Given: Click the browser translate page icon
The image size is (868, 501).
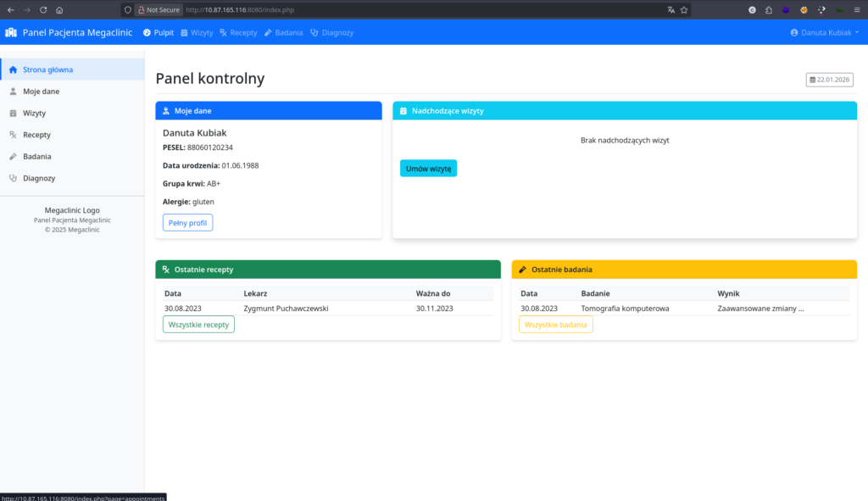Looking at the screenshot, I should (x=670, y=9).
